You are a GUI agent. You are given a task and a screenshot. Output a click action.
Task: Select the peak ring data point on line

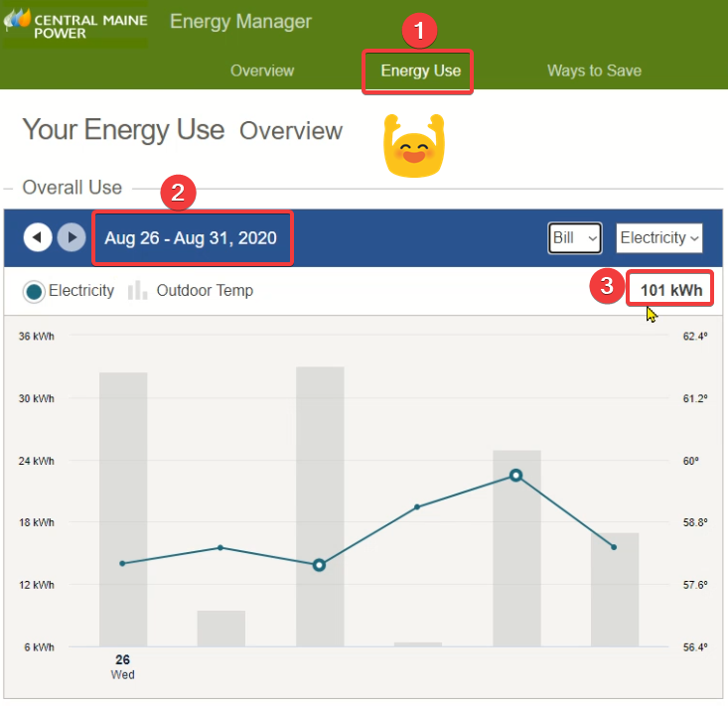coord(516,476)
